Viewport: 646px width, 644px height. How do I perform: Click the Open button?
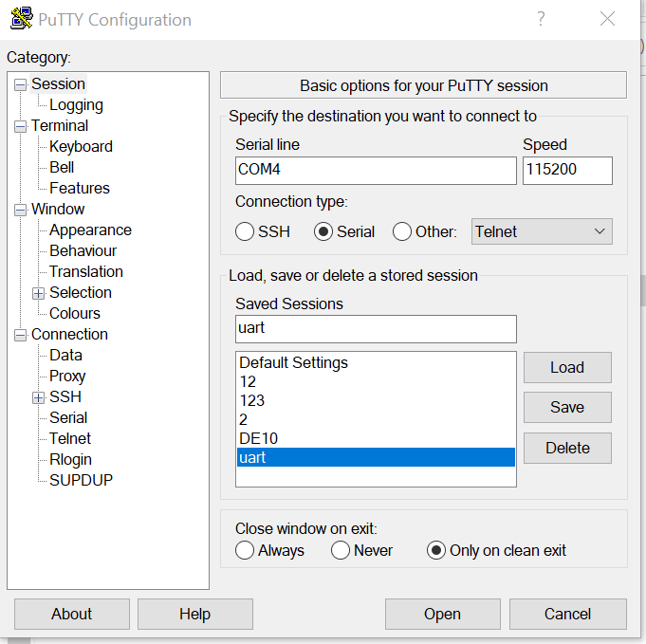[x=442, y=614]
